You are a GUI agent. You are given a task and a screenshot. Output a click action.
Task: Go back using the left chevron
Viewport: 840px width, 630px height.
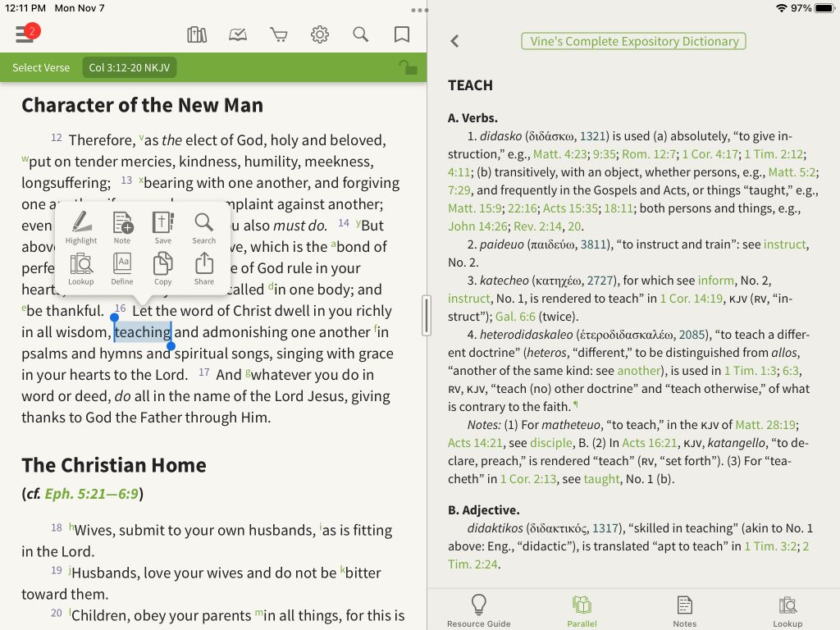454,41
